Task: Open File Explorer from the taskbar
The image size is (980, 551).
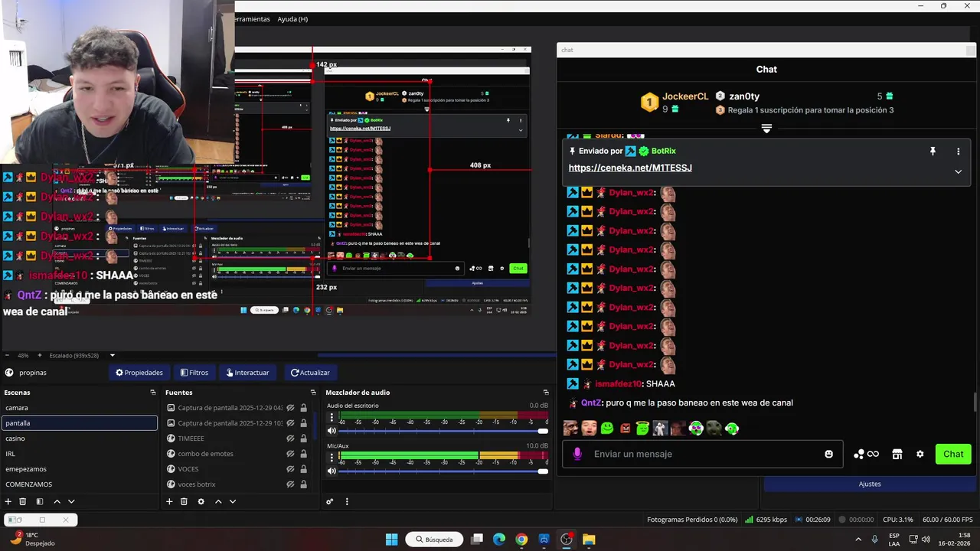Action: [589, 540]
